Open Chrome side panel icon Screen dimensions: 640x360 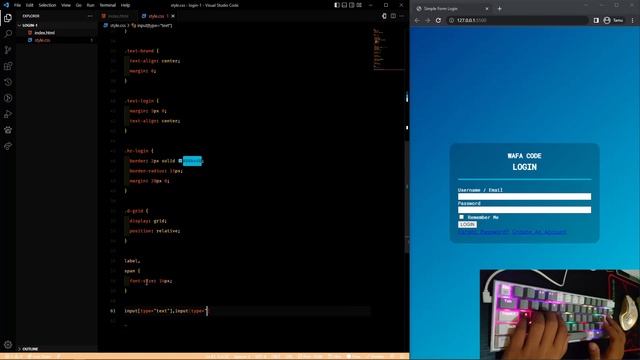click(596, 20)
